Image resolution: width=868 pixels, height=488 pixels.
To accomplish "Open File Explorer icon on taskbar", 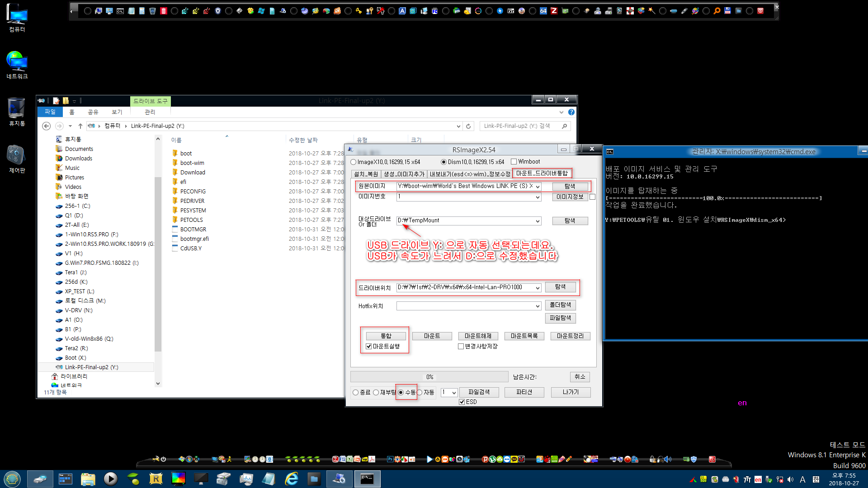I will (x=88, y=479).
